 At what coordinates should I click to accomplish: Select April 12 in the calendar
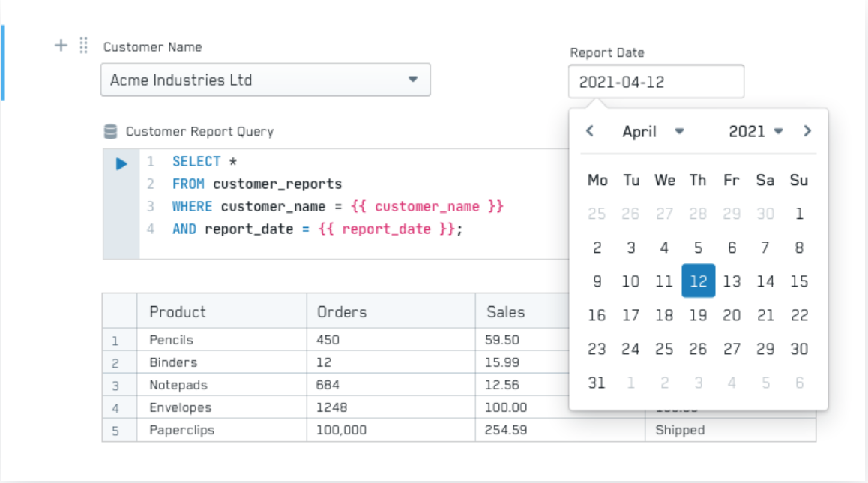(698, 281)
